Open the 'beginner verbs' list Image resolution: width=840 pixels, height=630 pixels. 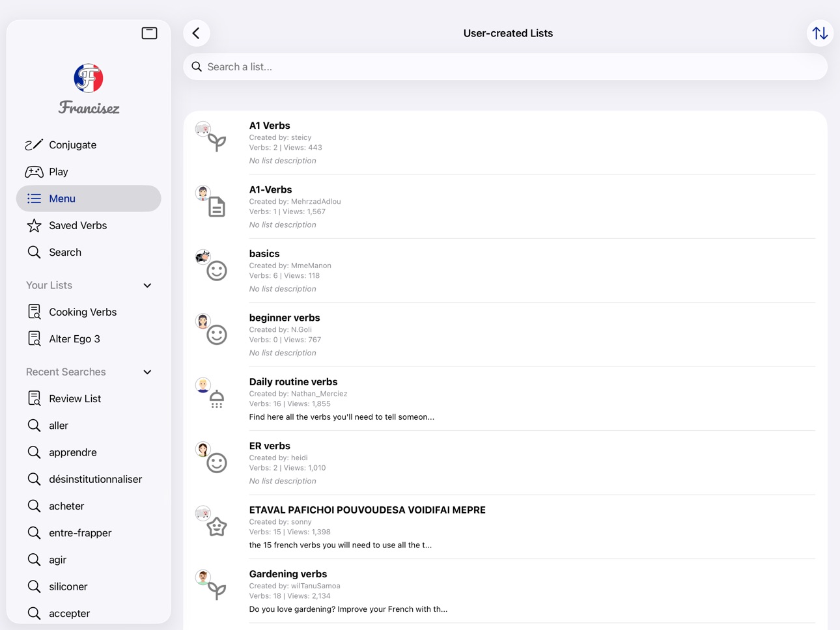click(x=285, y=318)
